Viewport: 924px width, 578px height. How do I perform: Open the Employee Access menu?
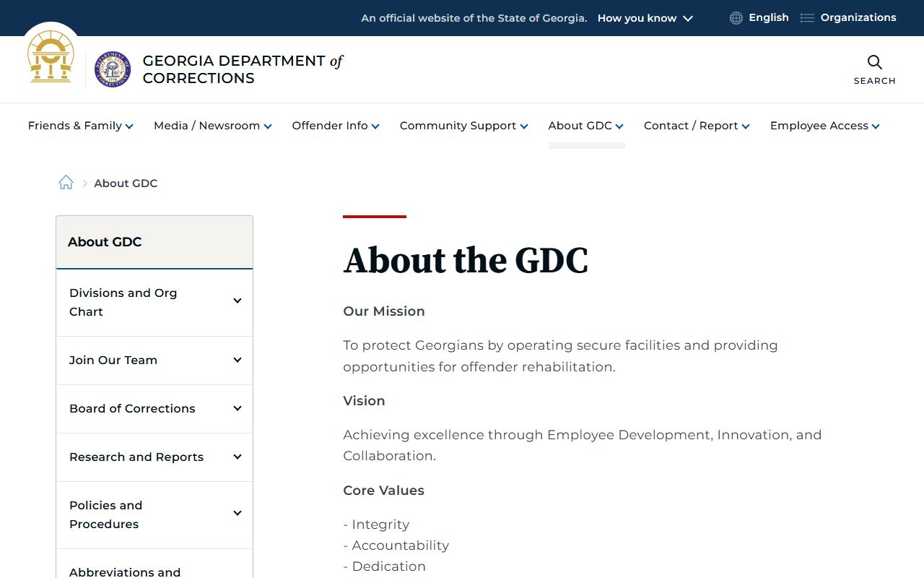[x=825, y=126]
